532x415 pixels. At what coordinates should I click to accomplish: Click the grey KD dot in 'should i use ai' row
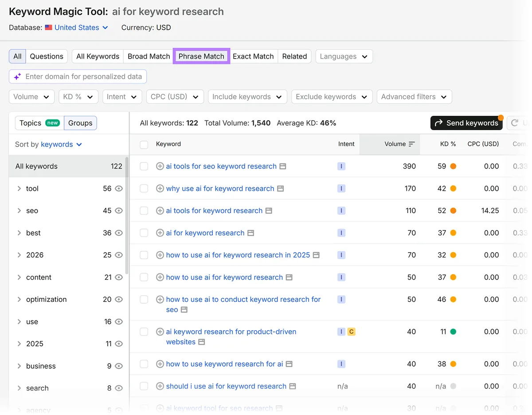coord(453,386)
